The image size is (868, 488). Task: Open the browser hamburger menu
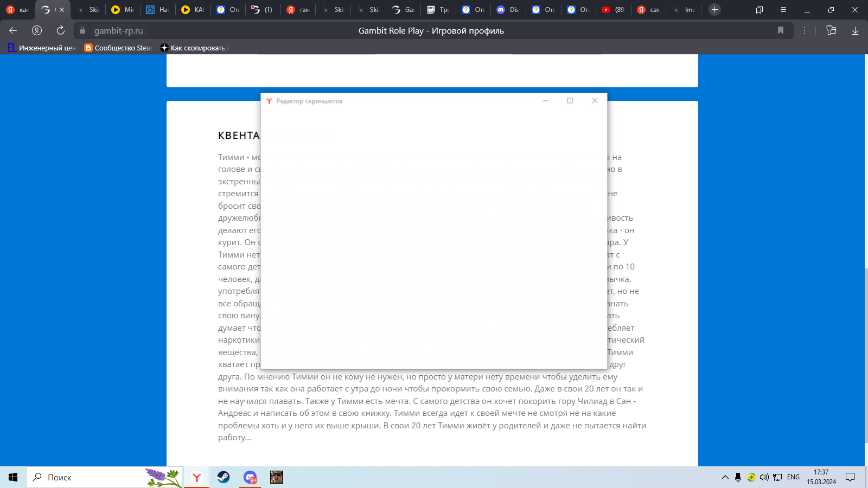[x=783, y=10]
